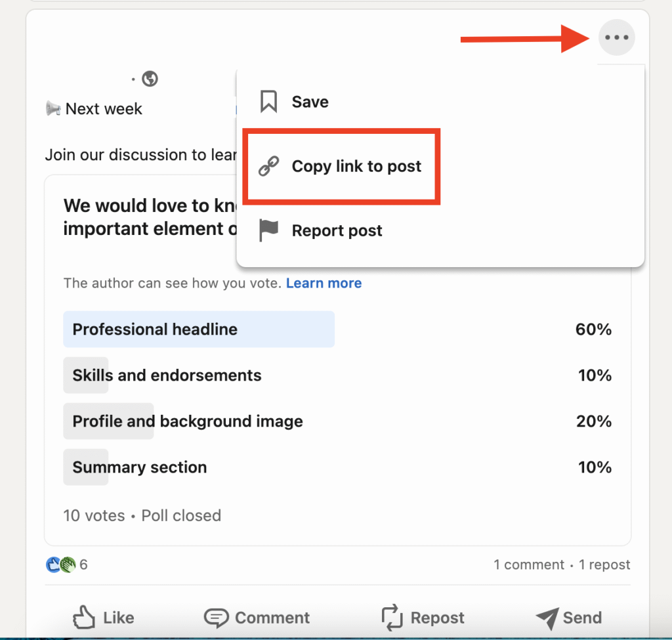Select Save from the post menu
This screenshot has height=640, width=672.
click(x=310, y=102)
